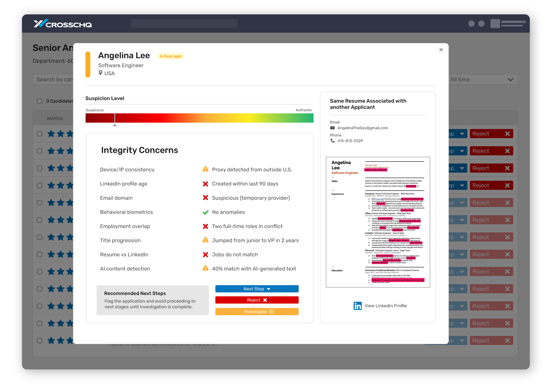Toggle the 0 Candidates select-all checkbox
Image resolution: width=555 pixels, height=392 pixels.
click(x=40, y=101)
